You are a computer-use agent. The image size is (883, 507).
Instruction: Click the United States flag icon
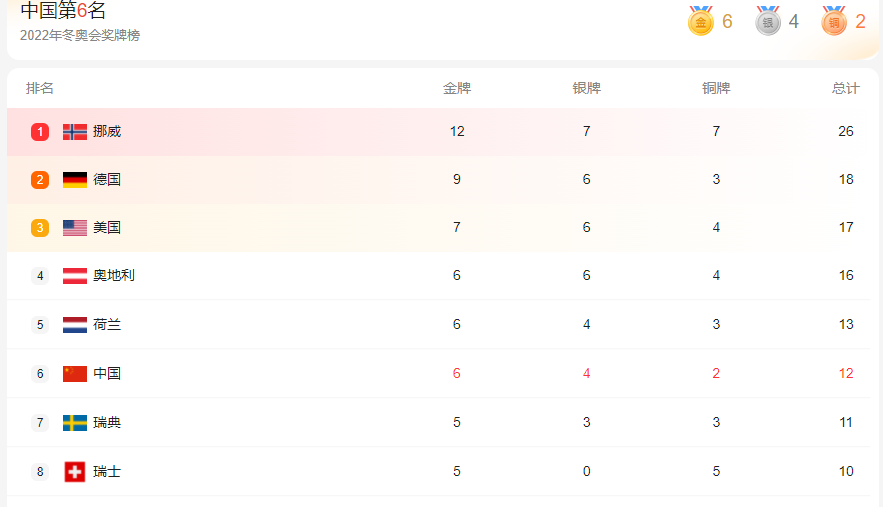pos(75,228)
